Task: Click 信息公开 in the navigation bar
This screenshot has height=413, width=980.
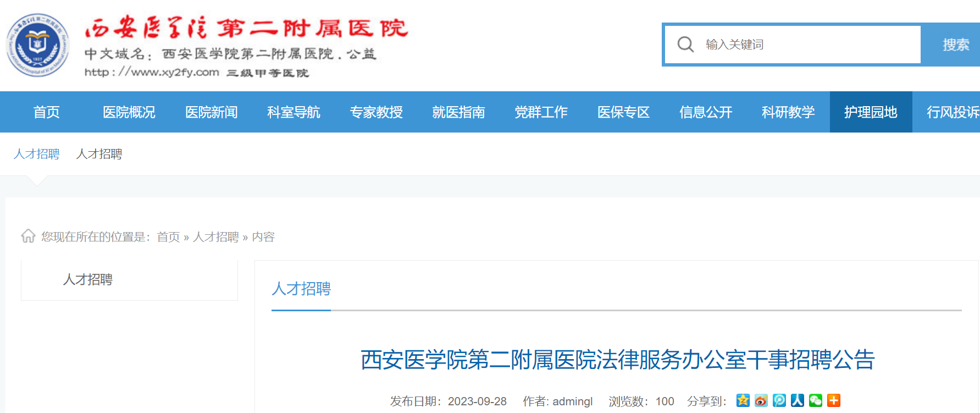Action: pos(706,112)
